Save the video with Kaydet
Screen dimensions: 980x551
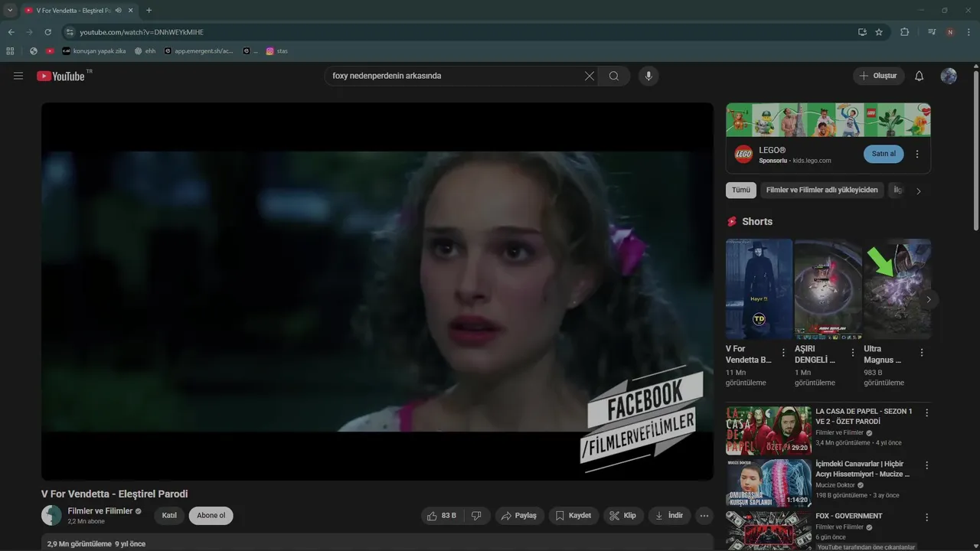pyautogui.click(x=574, y=516)
